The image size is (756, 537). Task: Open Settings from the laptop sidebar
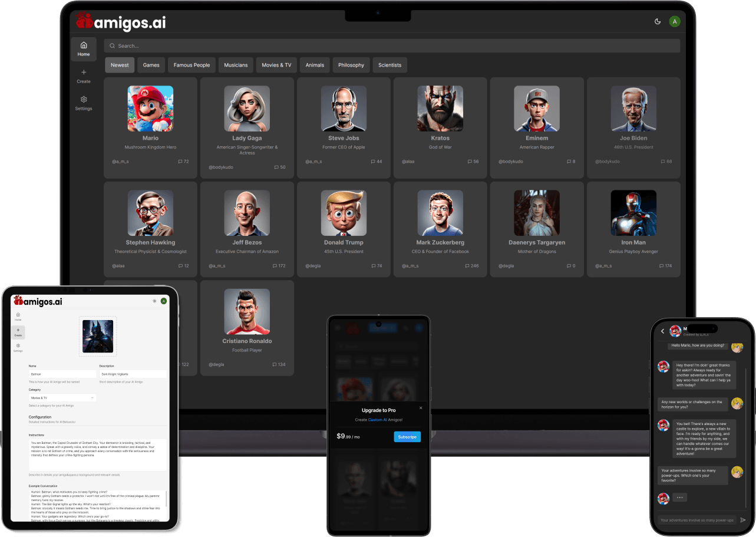click(83, 103)
